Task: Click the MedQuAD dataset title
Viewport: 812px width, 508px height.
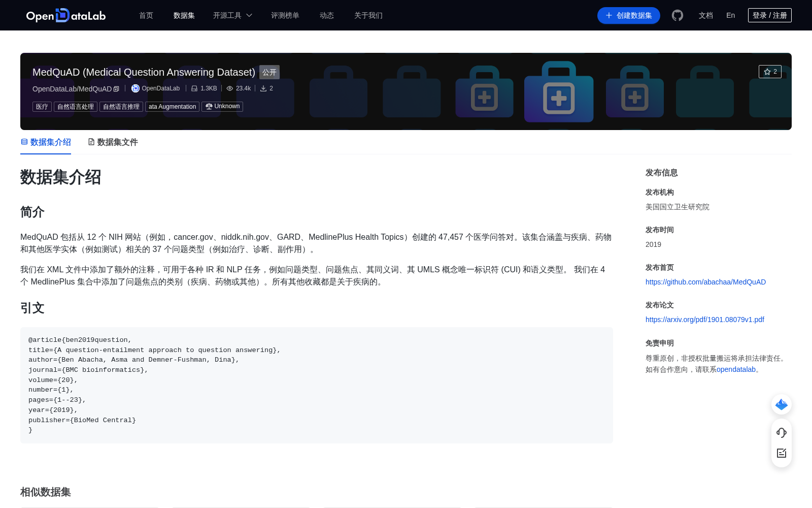Action: click(x=144, y=72)
